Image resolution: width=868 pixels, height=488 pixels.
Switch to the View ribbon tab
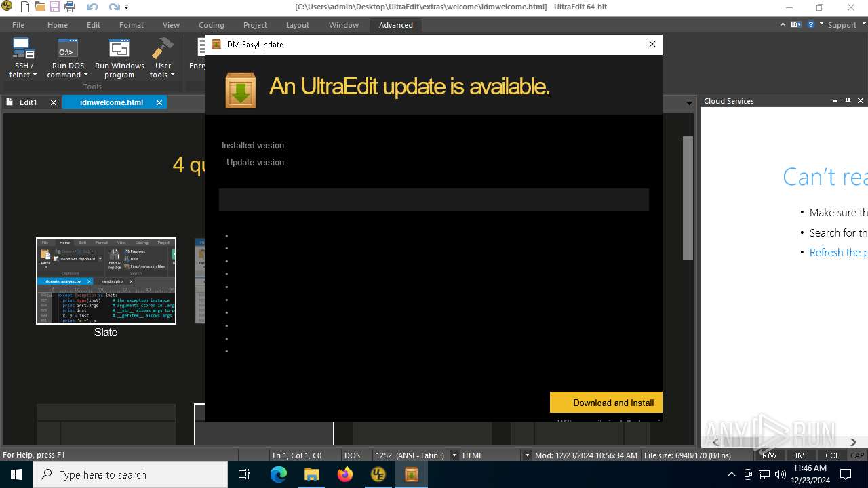coord(171,25)
